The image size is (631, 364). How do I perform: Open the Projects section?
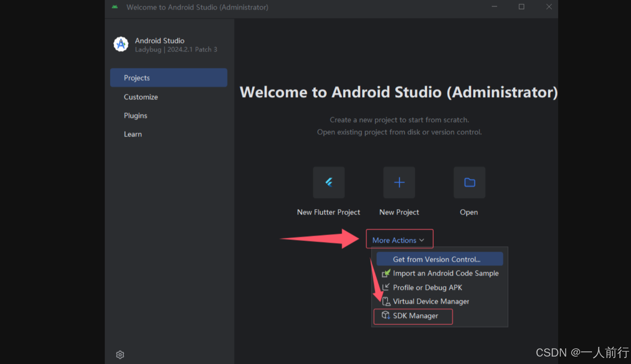pyautogui.click(x=169, y=78)
